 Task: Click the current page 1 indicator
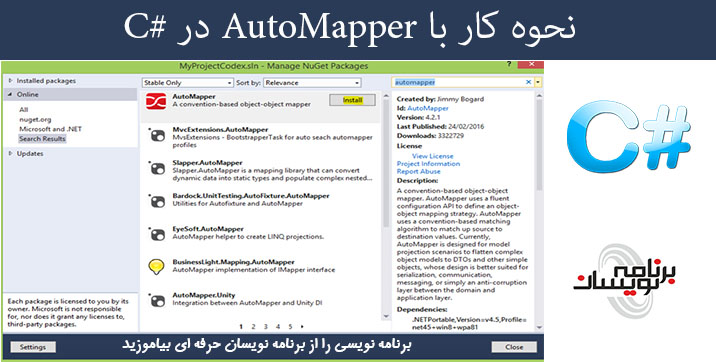click(241, 326)
